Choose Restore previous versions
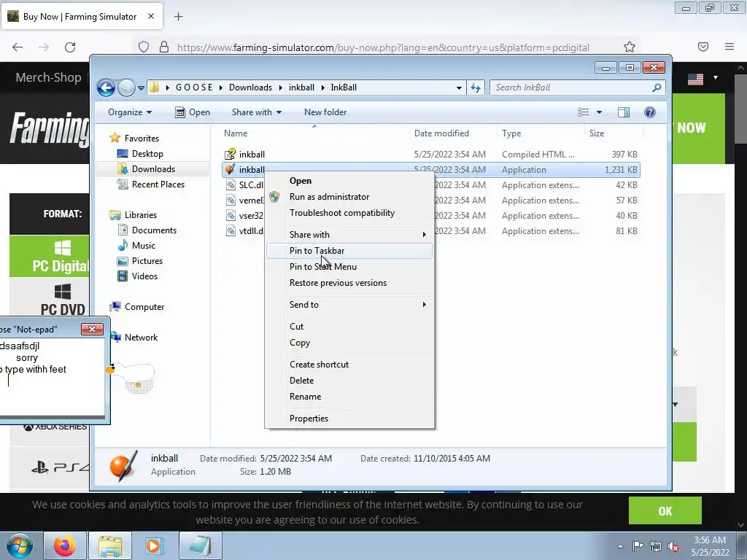Image resolution: width=747 pixels, height=560 pixels. [x=349, y=283]
